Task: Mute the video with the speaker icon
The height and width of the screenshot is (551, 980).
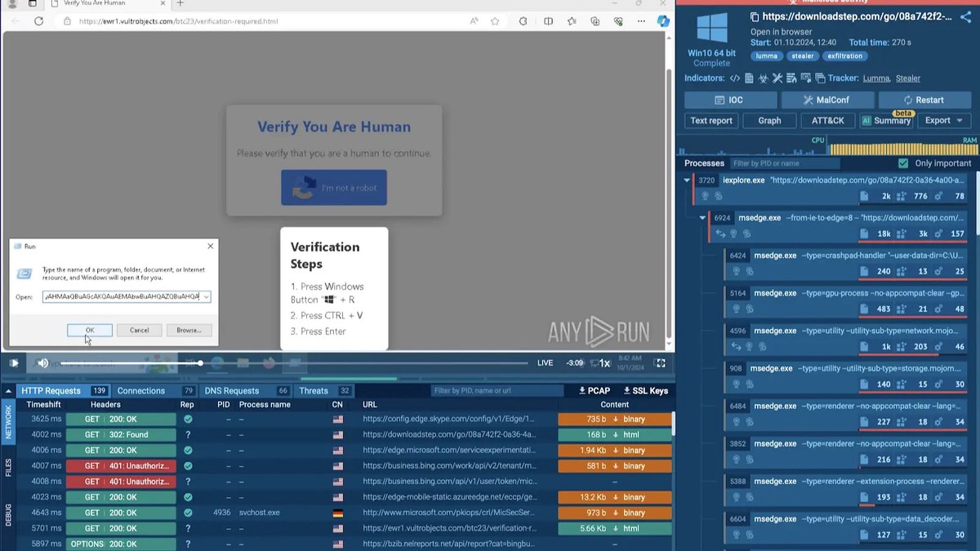Action: click(x=42, y=363)
